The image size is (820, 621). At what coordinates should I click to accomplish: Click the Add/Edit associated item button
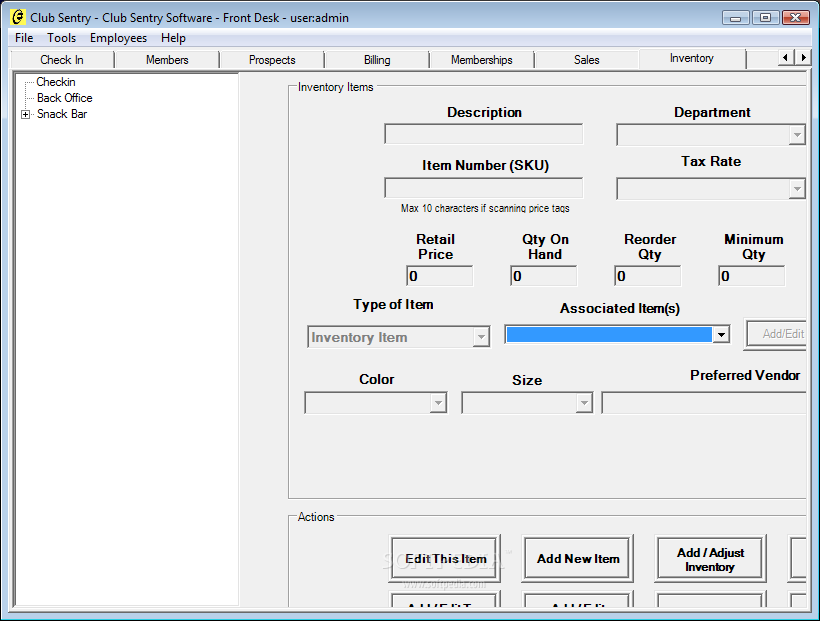(776, 334)
